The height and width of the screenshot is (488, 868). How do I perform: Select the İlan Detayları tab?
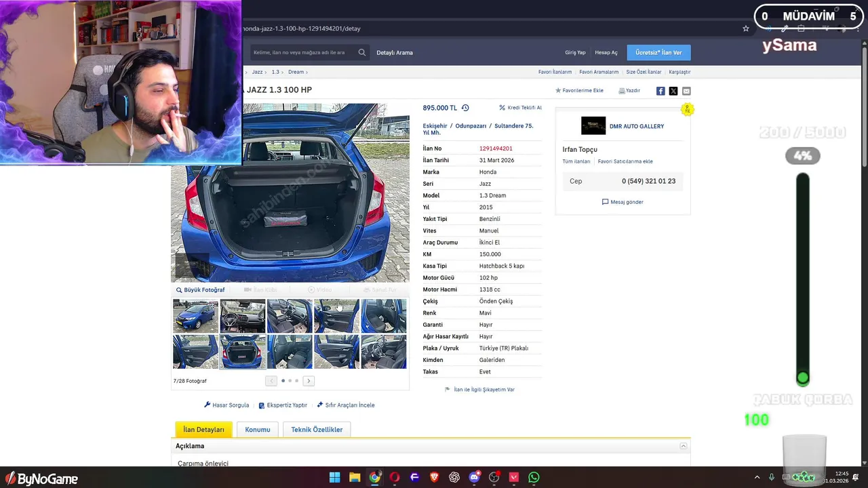pos(203,429)
